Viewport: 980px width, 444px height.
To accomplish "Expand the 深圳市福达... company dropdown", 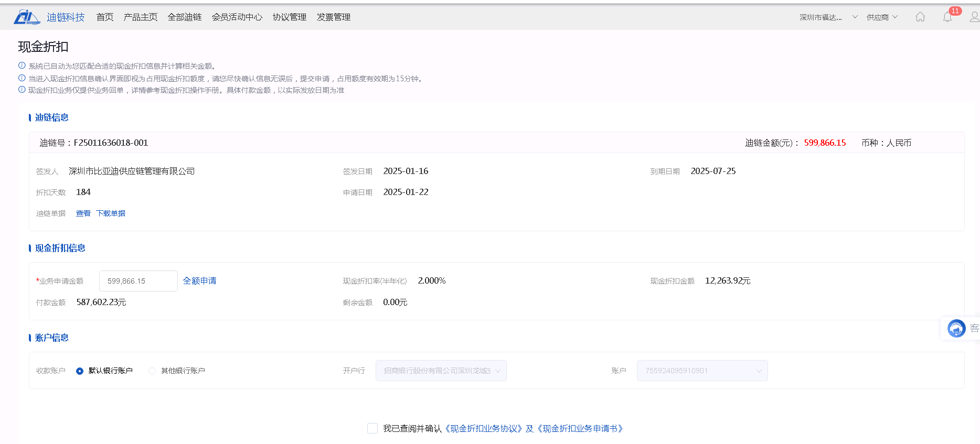I will coord(828,17).
